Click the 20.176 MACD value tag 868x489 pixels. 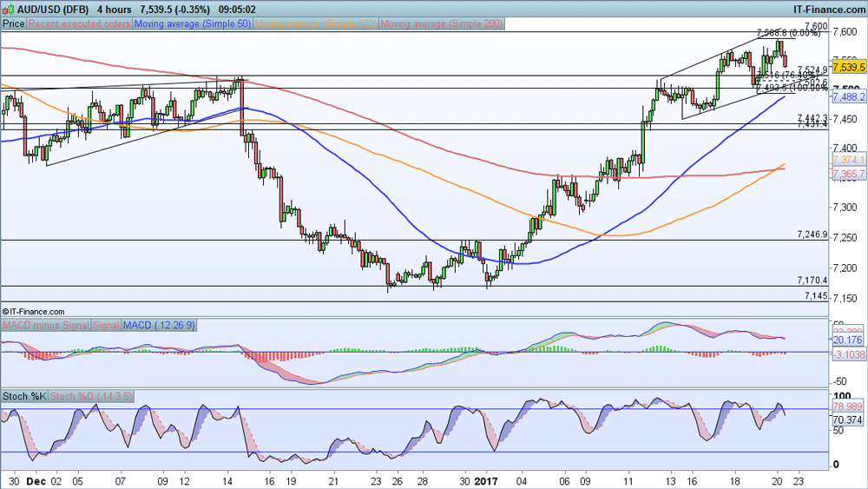click(x=847, y=340)
